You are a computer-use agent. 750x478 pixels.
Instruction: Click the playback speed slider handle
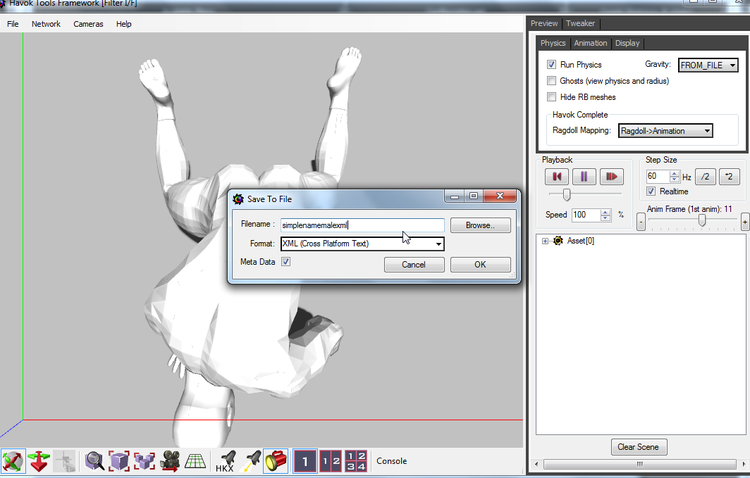pyautogui.click(x=566, y=194)
